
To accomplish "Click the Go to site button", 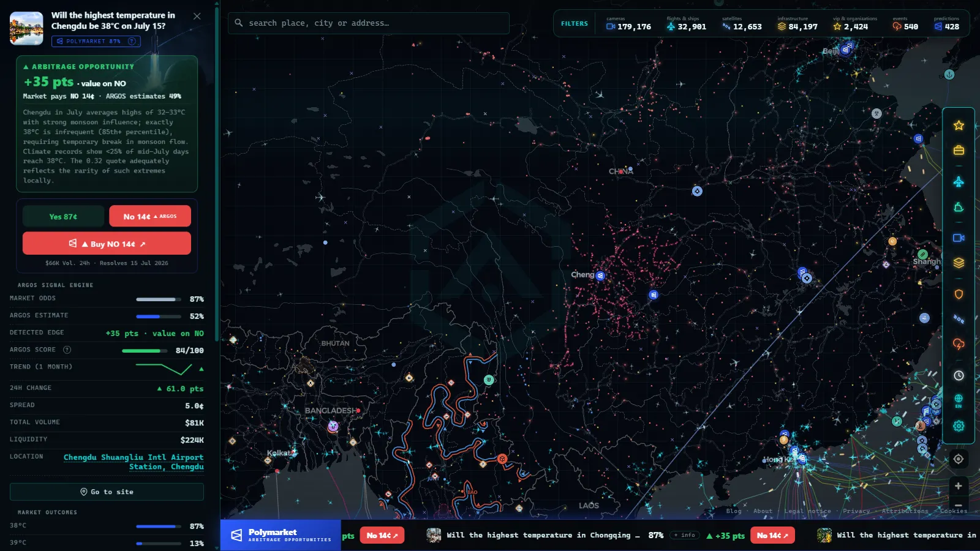I will [107, 492].
